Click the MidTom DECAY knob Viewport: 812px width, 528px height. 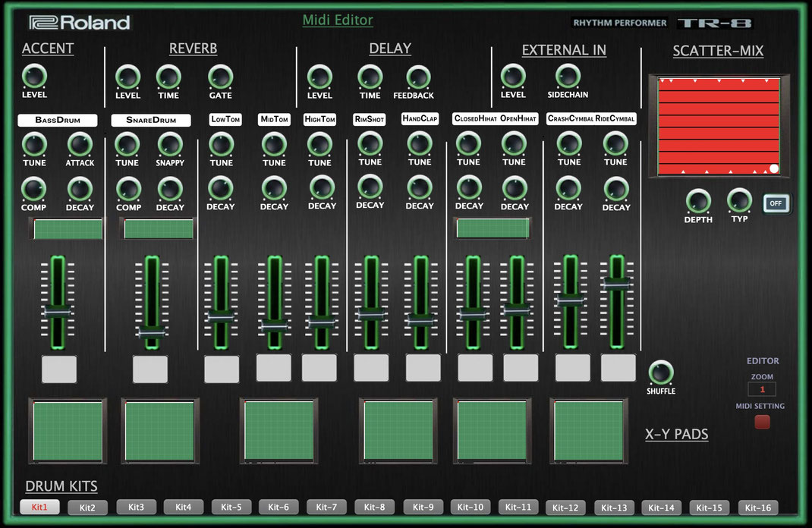[x=274, y=188]
